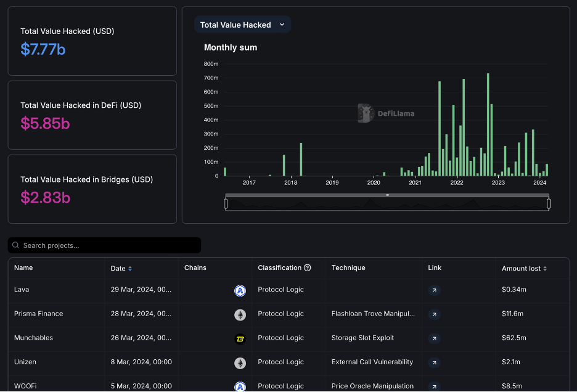Click the Chains column header

click(x=195, y=268)
